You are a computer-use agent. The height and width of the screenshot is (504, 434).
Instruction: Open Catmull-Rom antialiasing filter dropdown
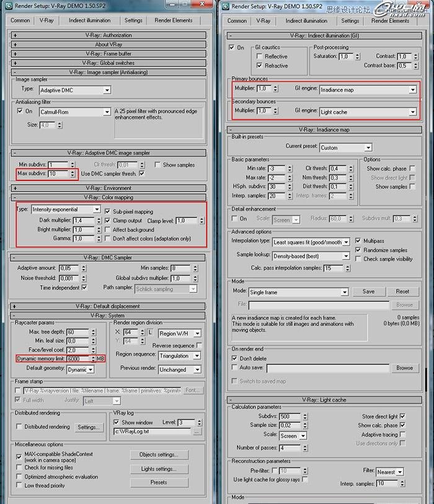tap(75, 112)
